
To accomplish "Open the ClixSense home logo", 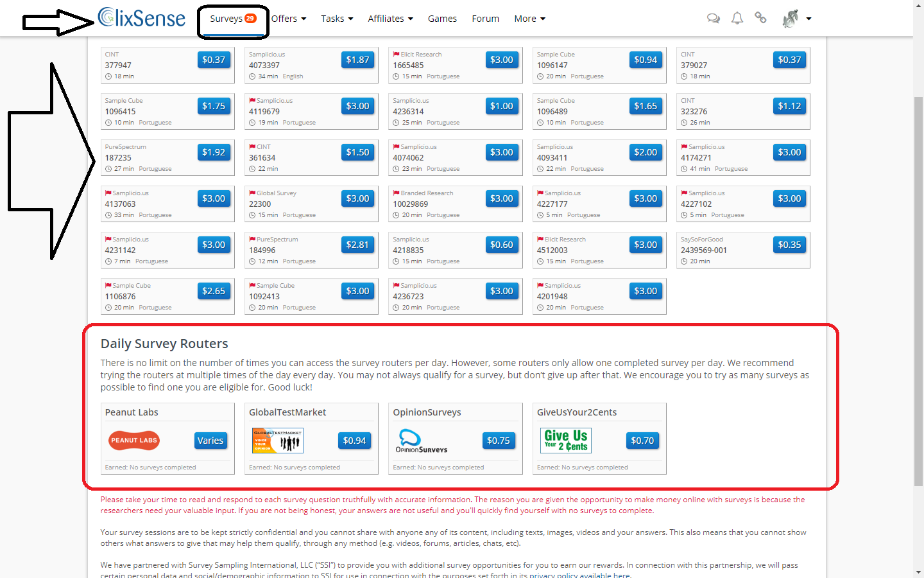I will pos(141,18).
